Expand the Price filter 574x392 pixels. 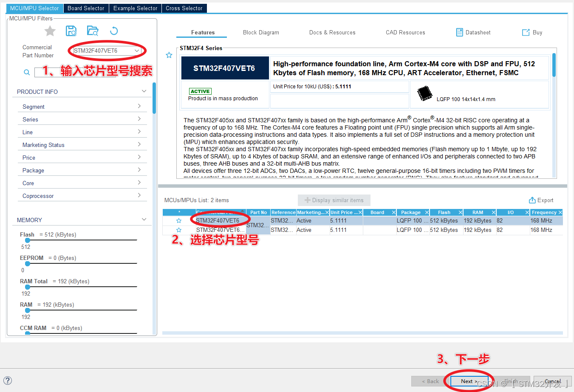click(82, 158)
